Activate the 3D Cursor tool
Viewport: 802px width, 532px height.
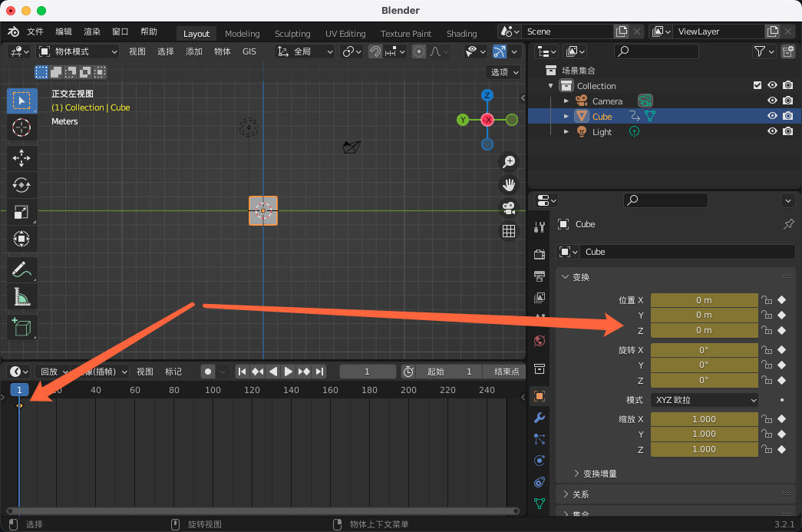click(21, 127)
